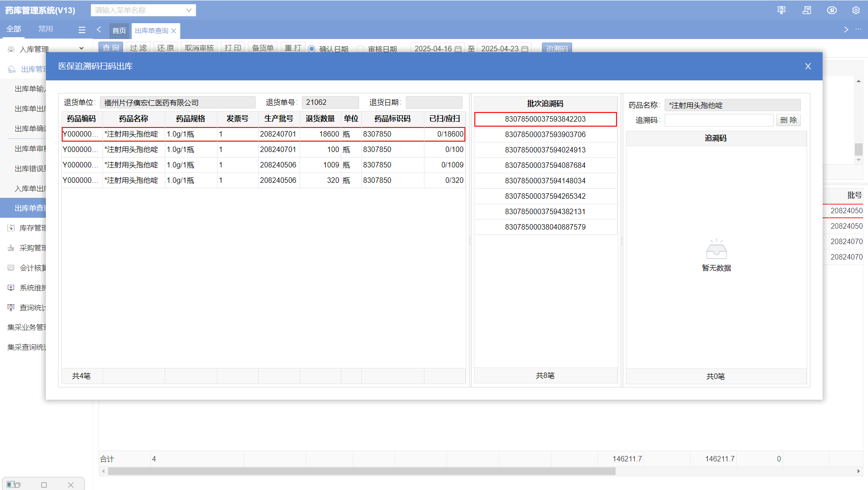Image resolution: width=868 pixels, height=490 pixels.
Task: Click the 库存管理 sidebar icon
Action: pos(11,228)
